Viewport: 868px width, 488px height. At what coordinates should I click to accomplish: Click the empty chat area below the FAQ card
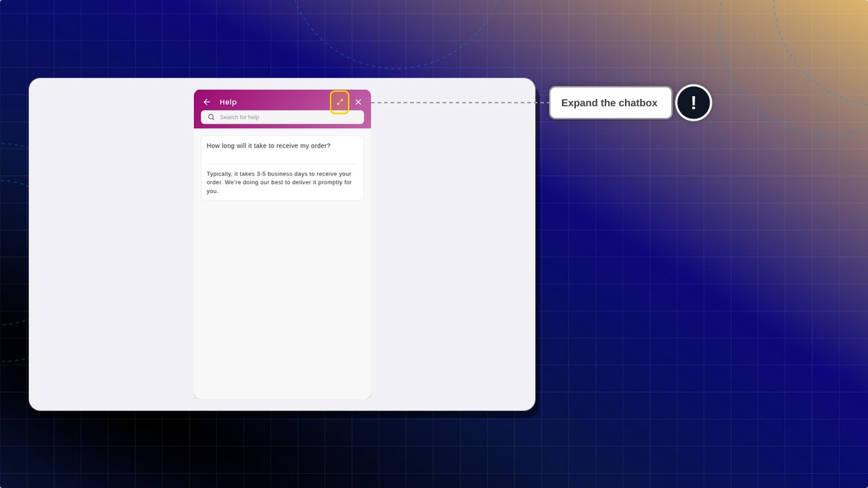(x=282, y=296)
